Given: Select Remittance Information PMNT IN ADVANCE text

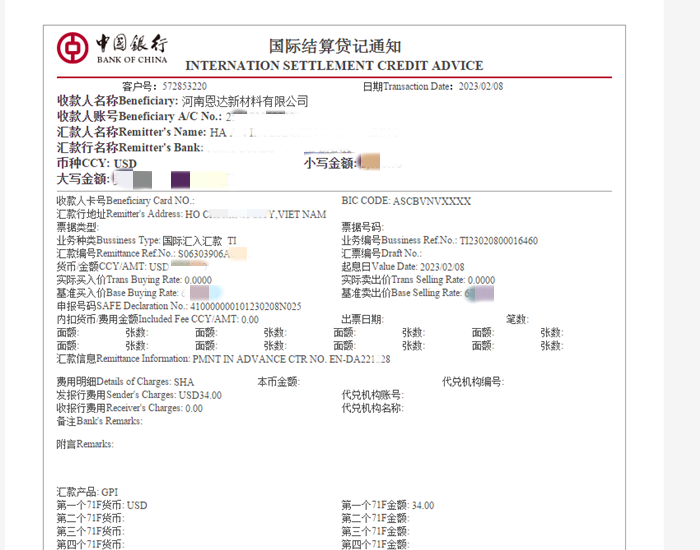Looking at the screenshot, I should tap(291, 359).
